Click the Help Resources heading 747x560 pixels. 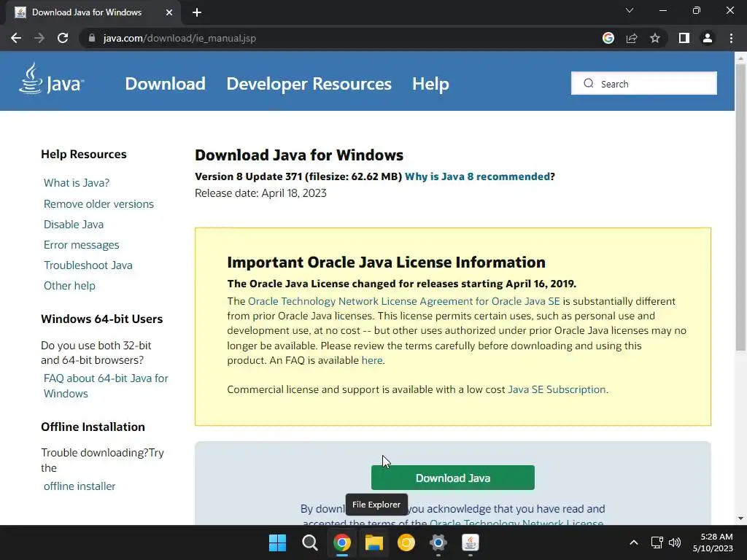[x=84, y=155]
